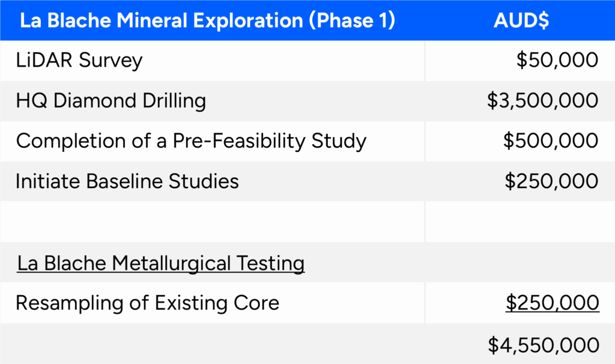Select the Resampling of Existing Core label

[x=147, y=303]
